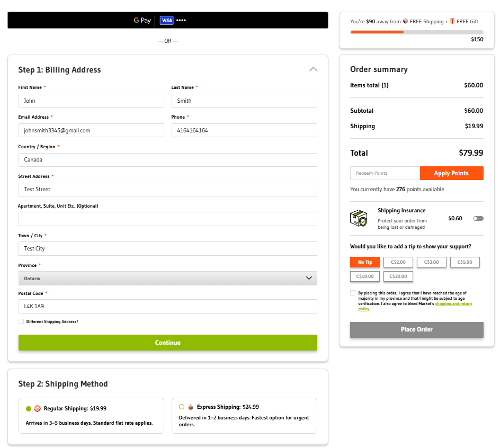500x448 pixels.
Task: Click the Shipping $19.99 amount in summary
Action: coord(474,126)
